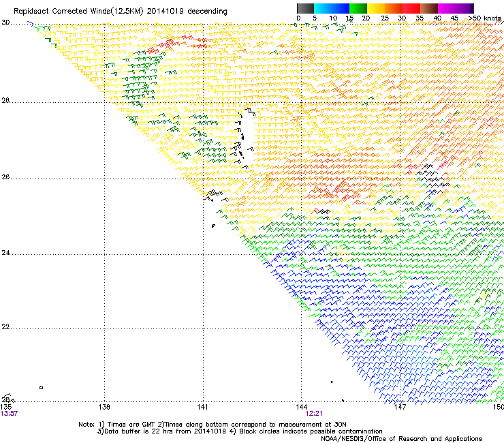Screen dimensions: 504x443
Task: Click the "135" longitude axis label
Action: click(x=6, y=407)
